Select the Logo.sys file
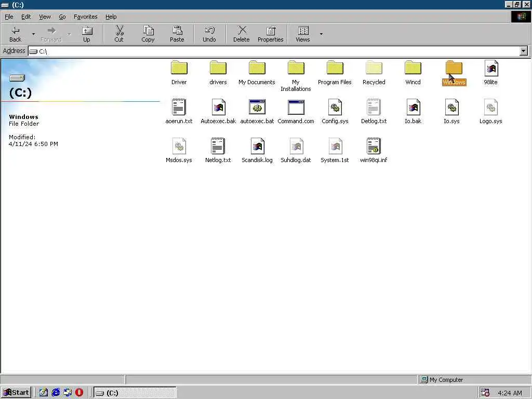 click(490, 112)
